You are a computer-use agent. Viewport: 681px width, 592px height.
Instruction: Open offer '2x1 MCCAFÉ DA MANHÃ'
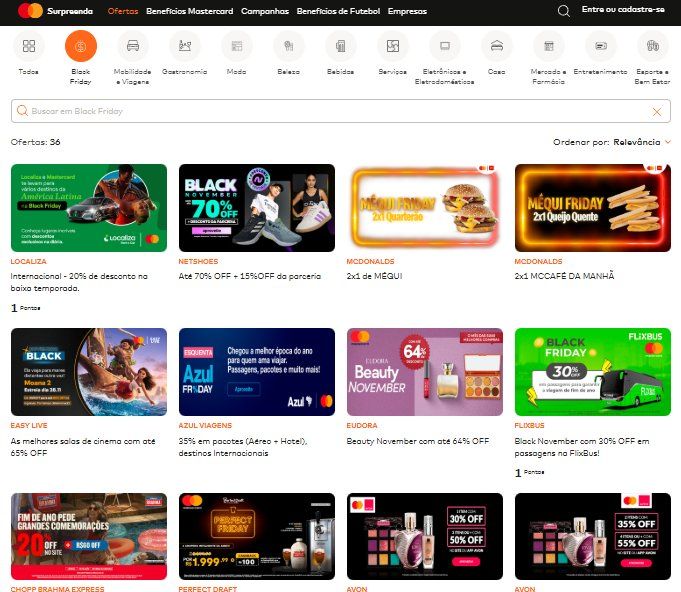(x=565, y=276)
